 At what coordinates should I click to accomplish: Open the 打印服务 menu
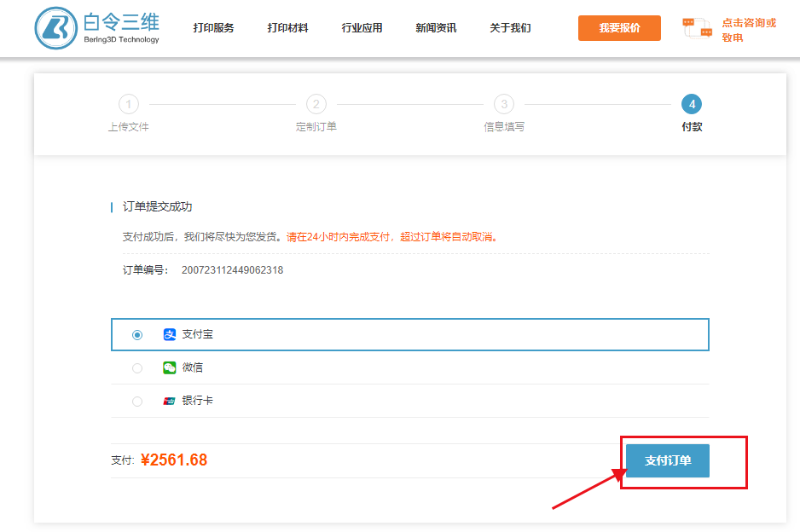[x=213, y=28]
